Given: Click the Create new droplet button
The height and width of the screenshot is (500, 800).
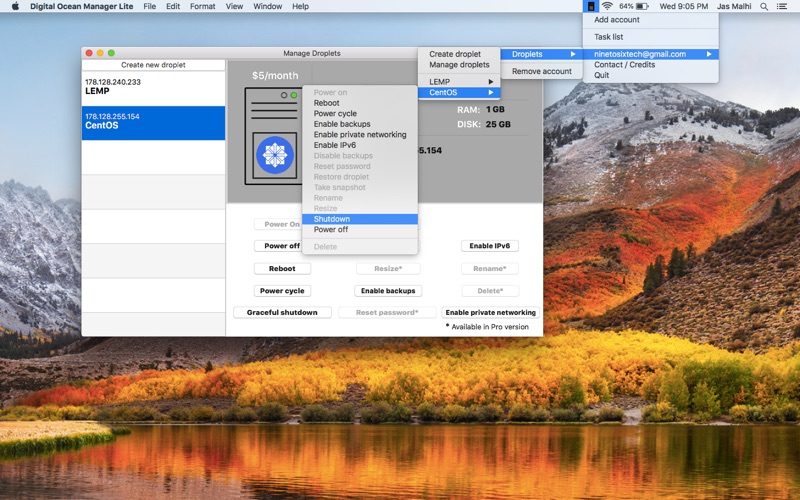Looking at the screenshot, I should click(153, 65).
